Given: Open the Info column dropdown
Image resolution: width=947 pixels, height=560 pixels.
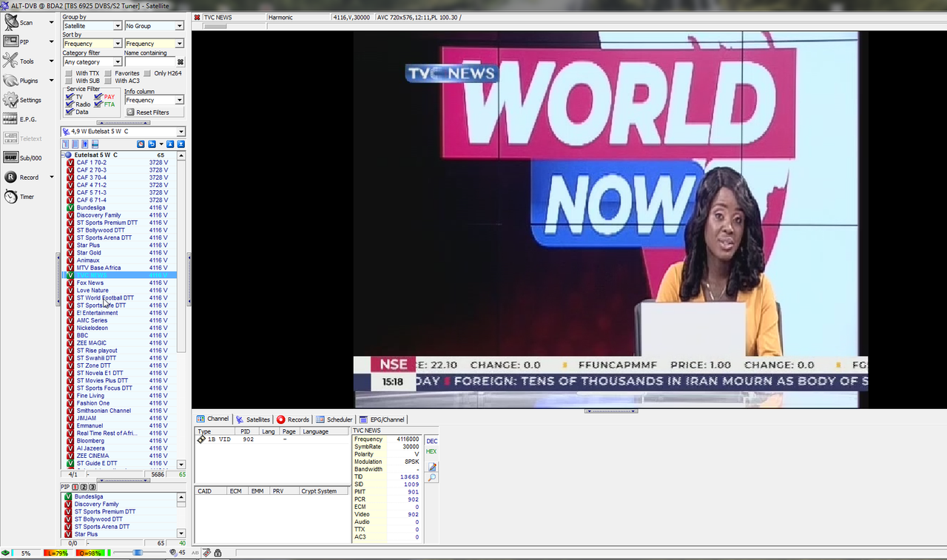Looking at the screenshot, I should 154,100.
